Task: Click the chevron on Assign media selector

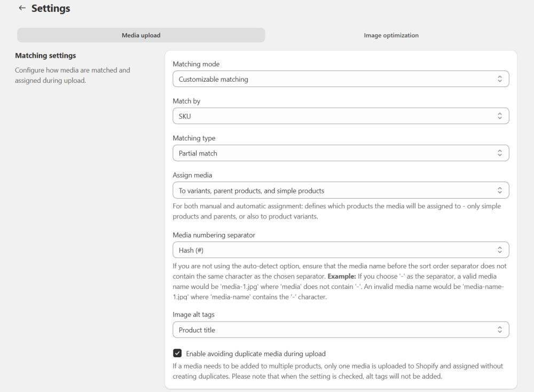Action: (501, 190)
